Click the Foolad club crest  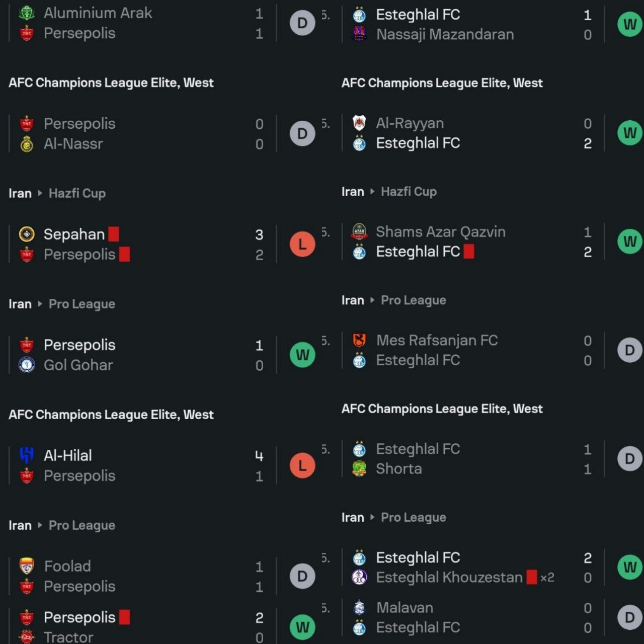26,566
